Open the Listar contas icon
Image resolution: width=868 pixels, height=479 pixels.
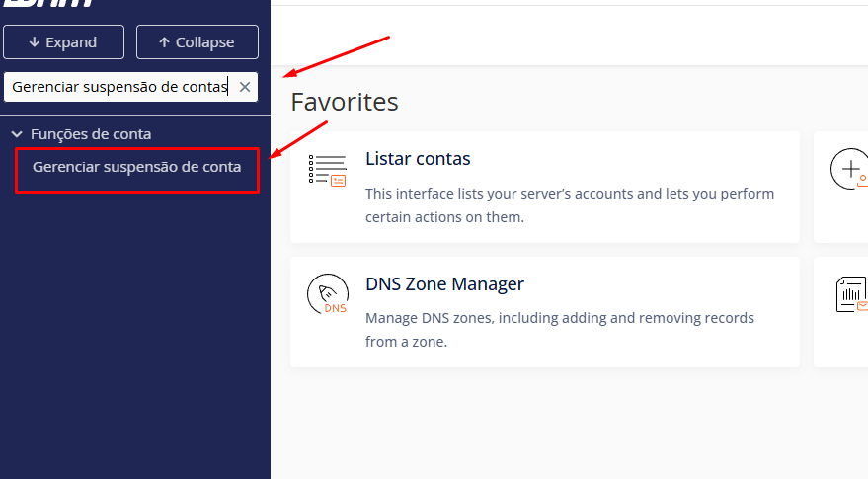pos(327,170)
